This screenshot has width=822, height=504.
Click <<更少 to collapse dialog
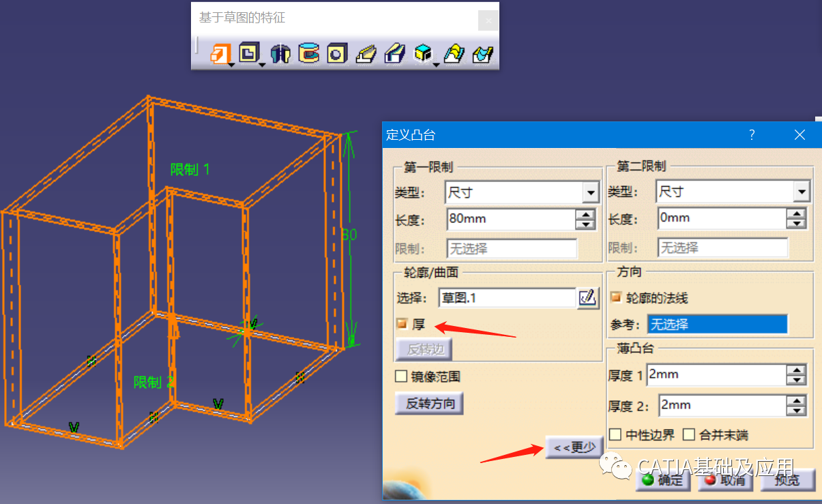(x=575, y=447)
